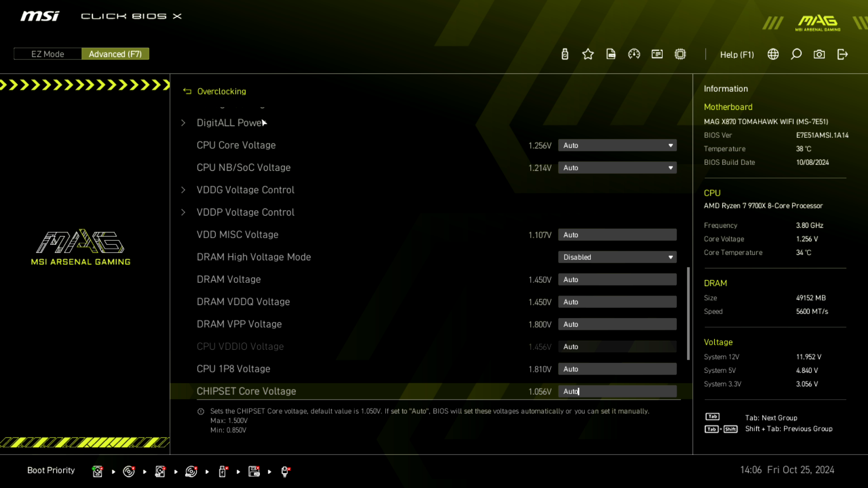Select the first hard disk boot device icon
868x488 pixels.
[97, 471]
